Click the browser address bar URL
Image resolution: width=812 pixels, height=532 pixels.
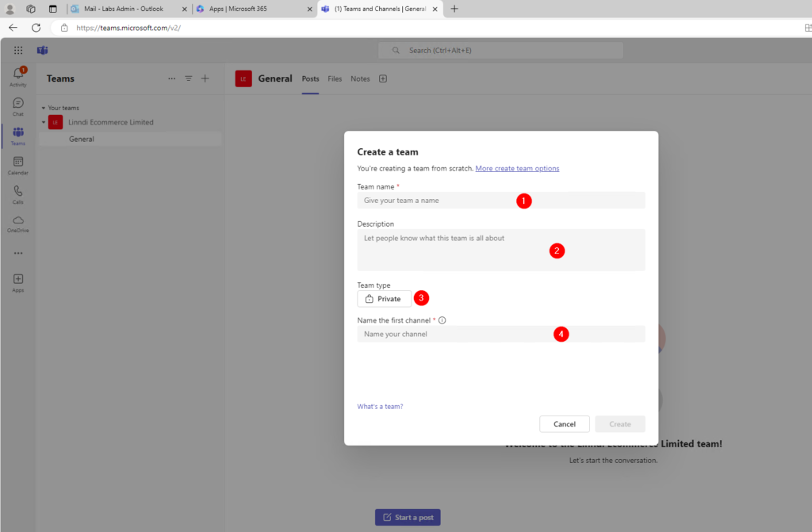pyautogui.click(x=128, y=28)
